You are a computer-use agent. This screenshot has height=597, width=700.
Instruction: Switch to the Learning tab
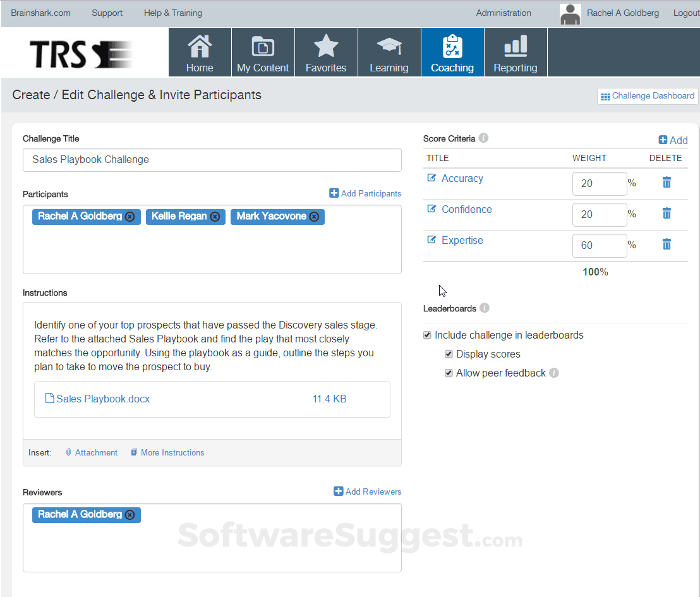tap(389, 52)
